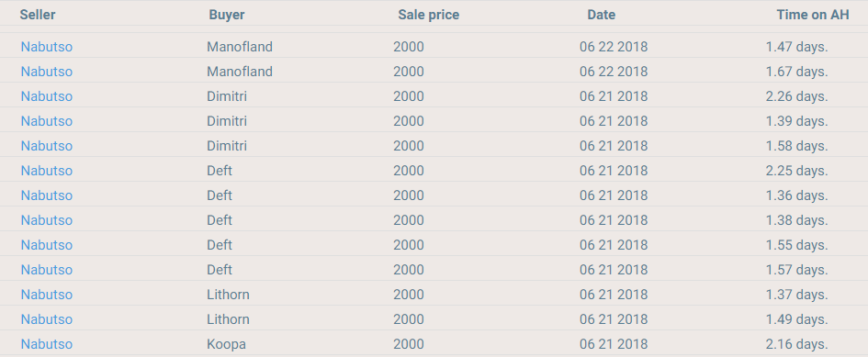Open Nabutso seller link in 1.37 days row

click(x=47, y=295)
